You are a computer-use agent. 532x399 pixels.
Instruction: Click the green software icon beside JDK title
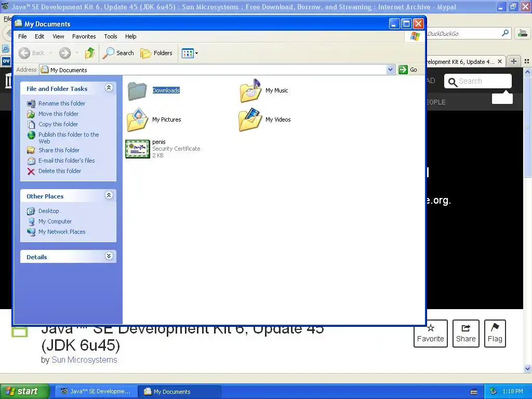pyautogui.click(x=20, y=332)
